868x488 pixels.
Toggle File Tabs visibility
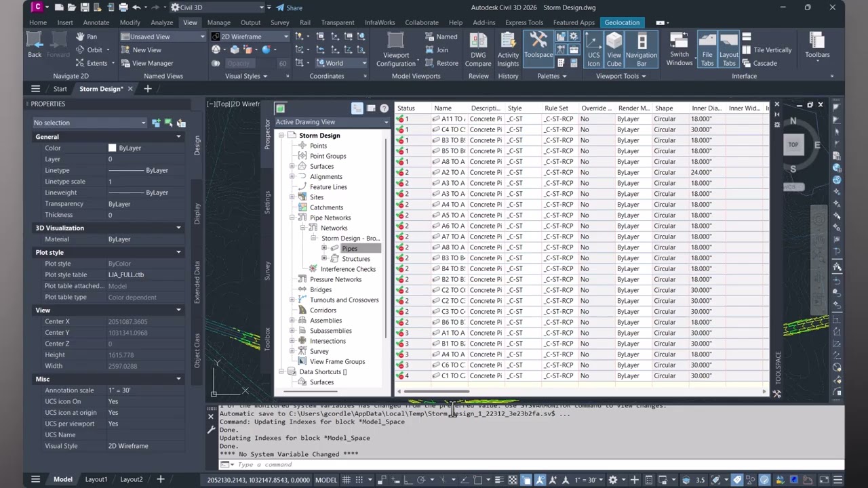(x=707, y=49)
